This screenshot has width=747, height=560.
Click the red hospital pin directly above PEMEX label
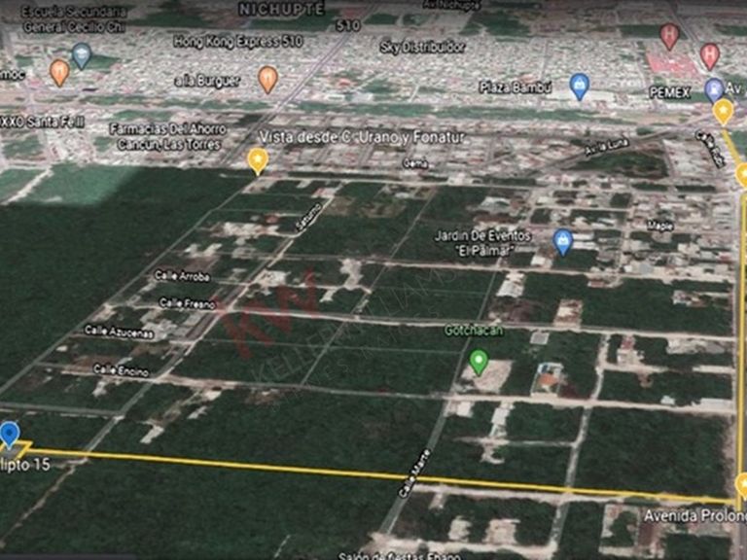tap(669, 37)
